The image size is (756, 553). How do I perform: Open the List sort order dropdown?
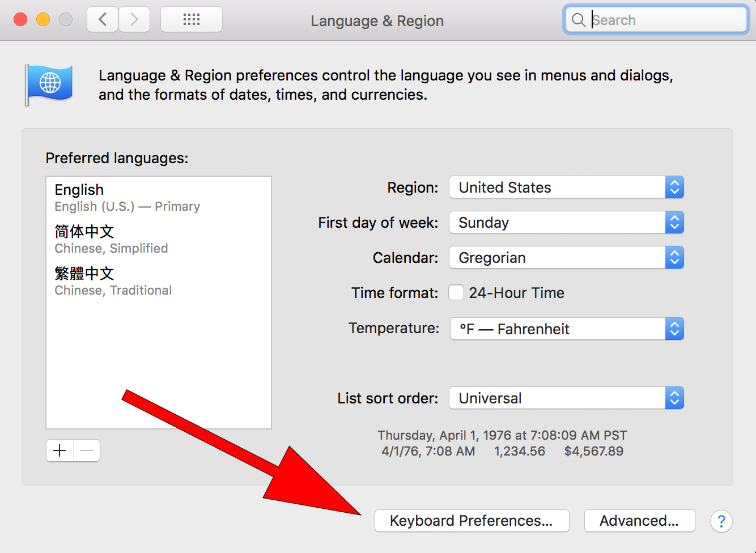point(566,398)
